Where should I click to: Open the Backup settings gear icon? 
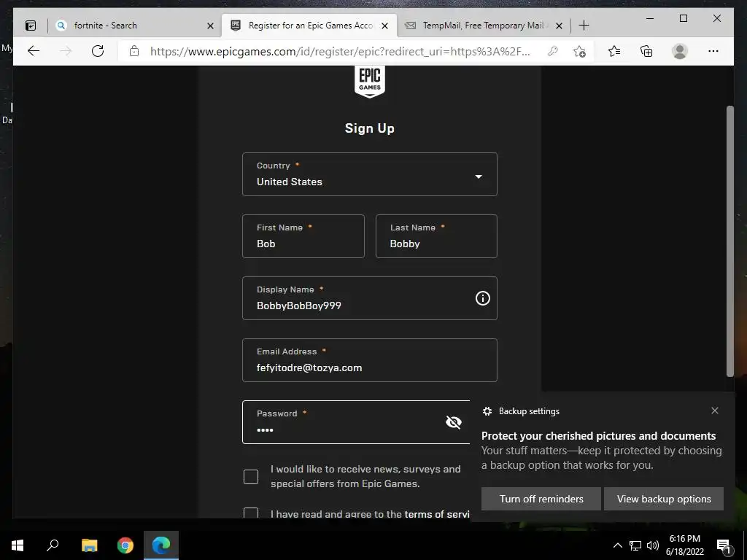pyautogui.click(x=487, y=411)
